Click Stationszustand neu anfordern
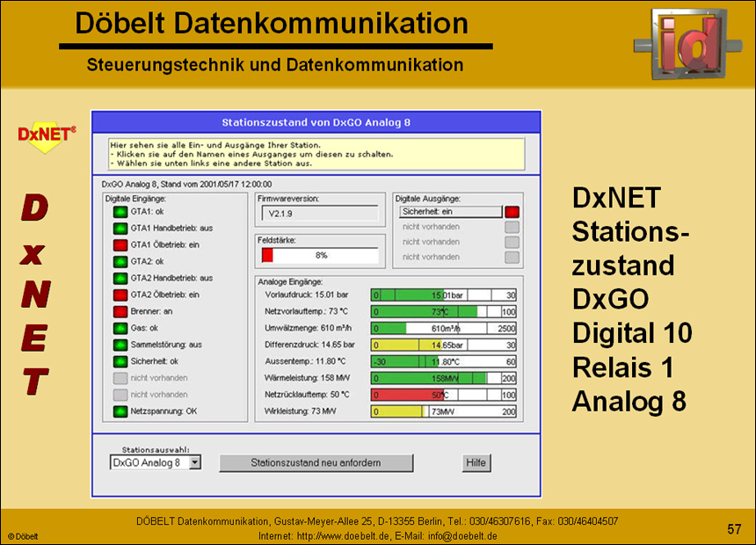The width and height of the screenshot is (756, 545). click(x=316, y=462)
